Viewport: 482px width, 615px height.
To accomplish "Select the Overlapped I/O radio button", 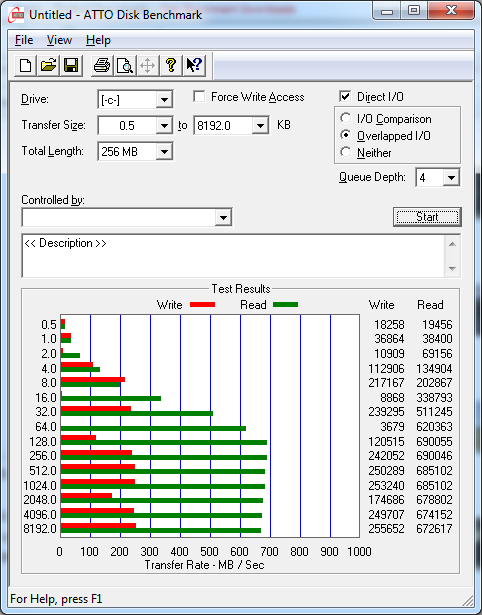I will 346,135.
